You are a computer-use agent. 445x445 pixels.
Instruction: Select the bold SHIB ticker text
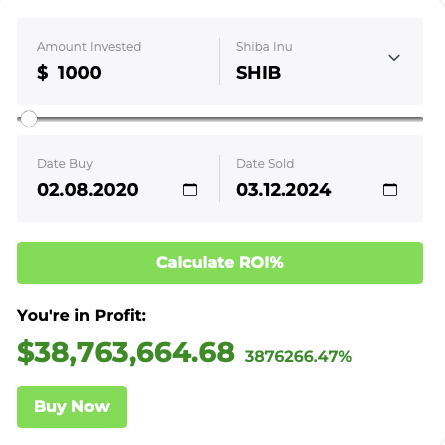point(258,73)
